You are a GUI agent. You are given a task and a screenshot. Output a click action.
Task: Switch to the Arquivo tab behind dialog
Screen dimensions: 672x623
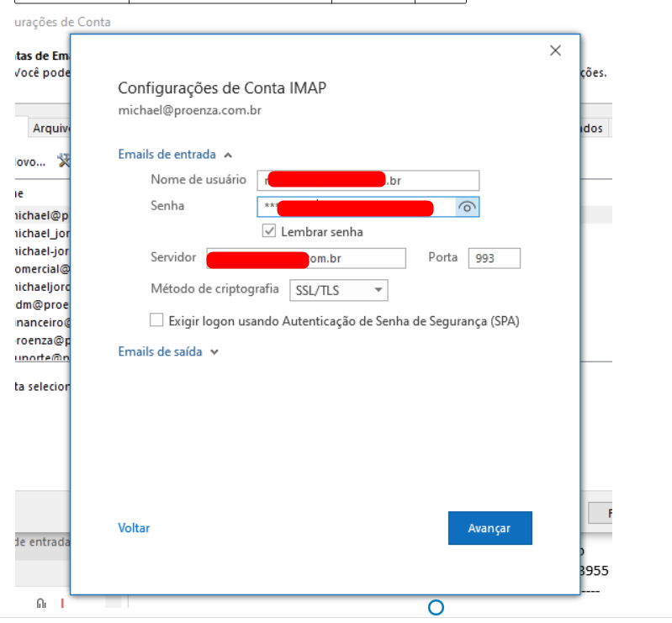pos(49,129)
